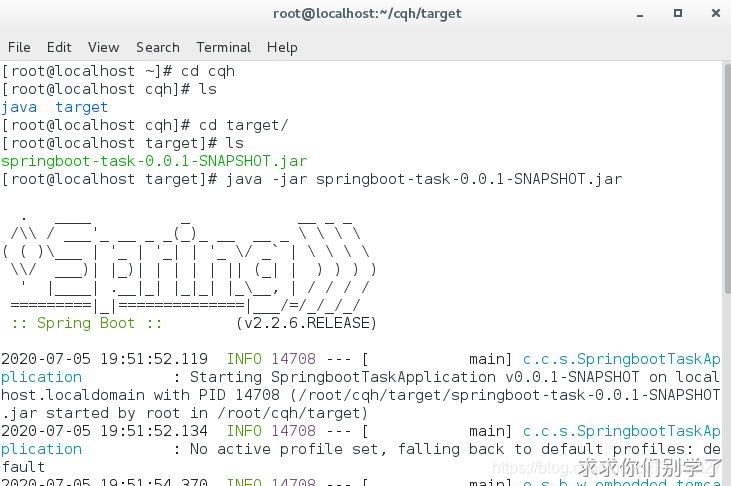Click the window title root@localhost:~/cqh/target
The image size is (731, 486).
click(367, 14)
